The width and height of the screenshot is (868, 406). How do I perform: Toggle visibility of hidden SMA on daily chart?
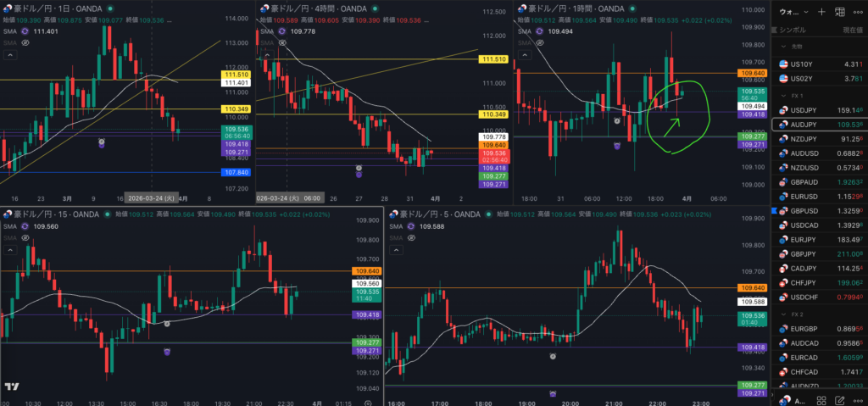(25, 42)
